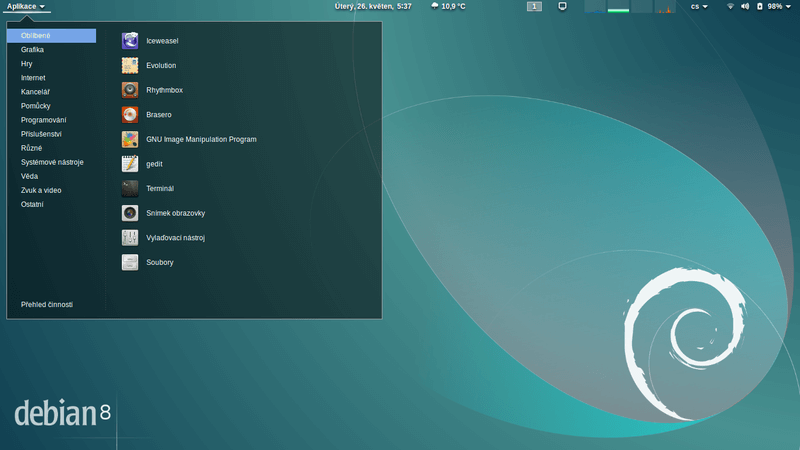
Task: Click the volume speaker icon
Action: click(x=745, y=6)
